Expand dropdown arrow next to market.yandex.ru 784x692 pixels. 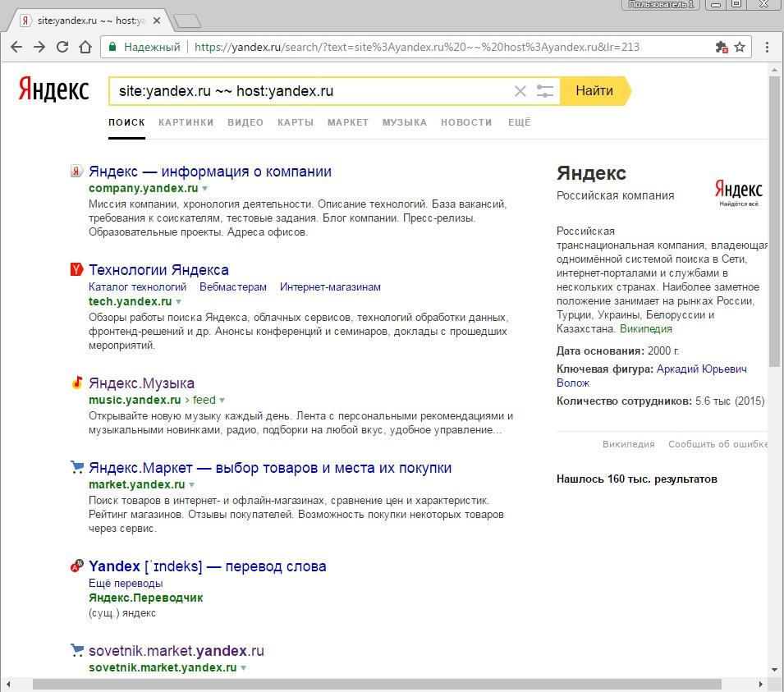pos(192,485)
